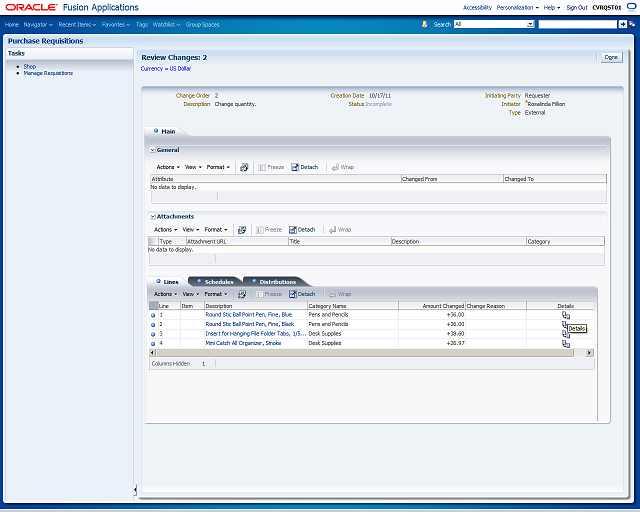Open the View menu in Attachments
640x512 pixels.
coord(191,230)
